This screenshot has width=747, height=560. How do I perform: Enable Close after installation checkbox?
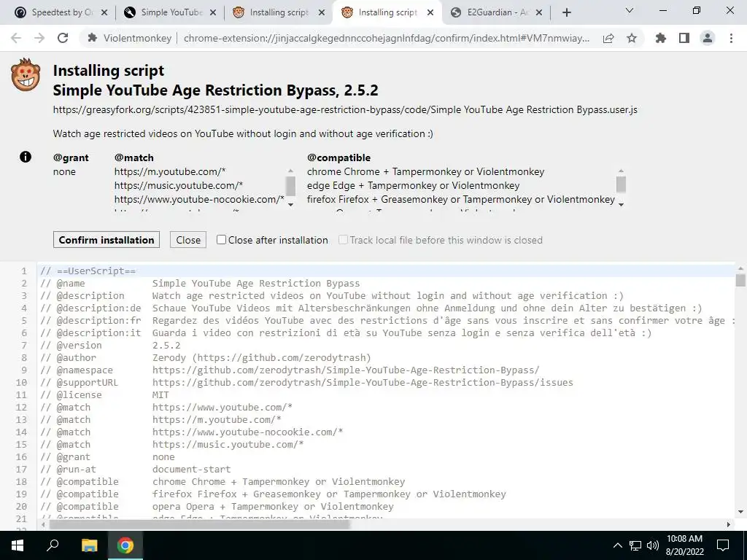coord(221,239)
